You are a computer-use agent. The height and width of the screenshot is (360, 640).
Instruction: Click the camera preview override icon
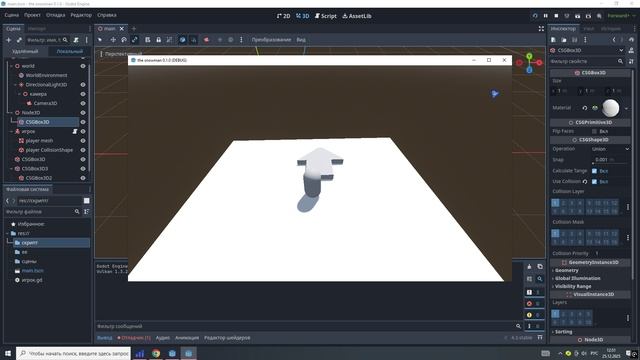click(x=207, y=40)
